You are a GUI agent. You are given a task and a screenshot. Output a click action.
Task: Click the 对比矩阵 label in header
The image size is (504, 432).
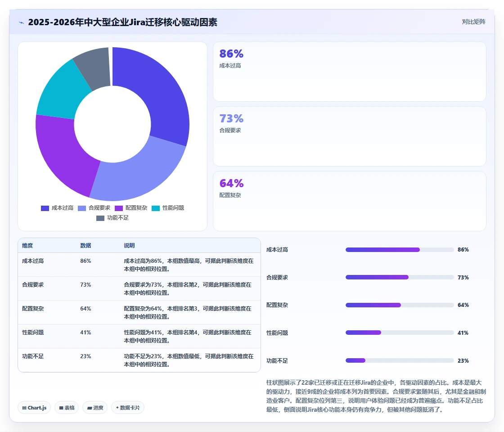pyautogui.click(x=473, y=22)
